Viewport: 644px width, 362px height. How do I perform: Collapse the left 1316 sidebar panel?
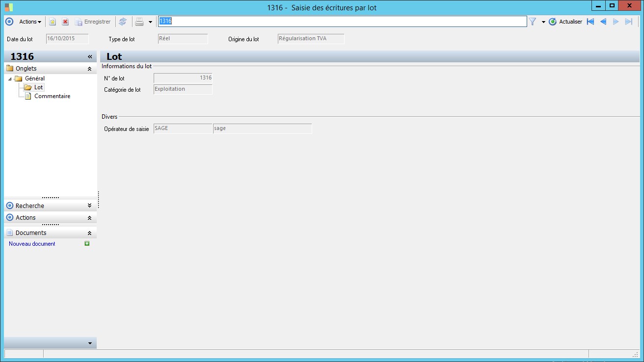(90, 57)
